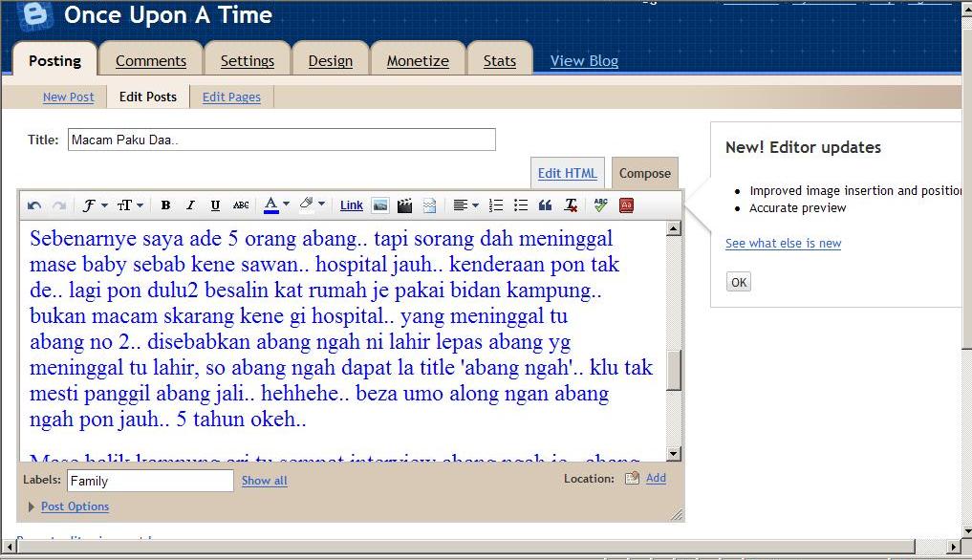
Task: Open the Settings tab
Action: (x=248, y=61)
